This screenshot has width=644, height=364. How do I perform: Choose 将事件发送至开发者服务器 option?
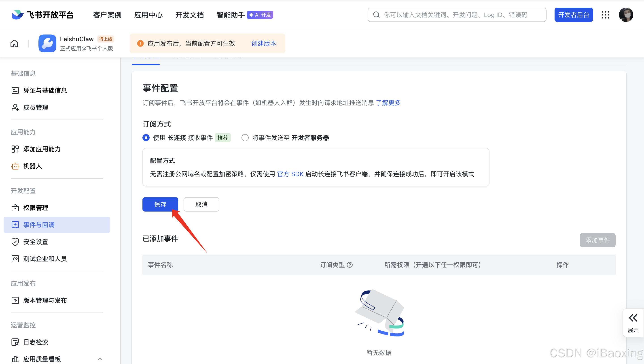[x=245, y=137]
